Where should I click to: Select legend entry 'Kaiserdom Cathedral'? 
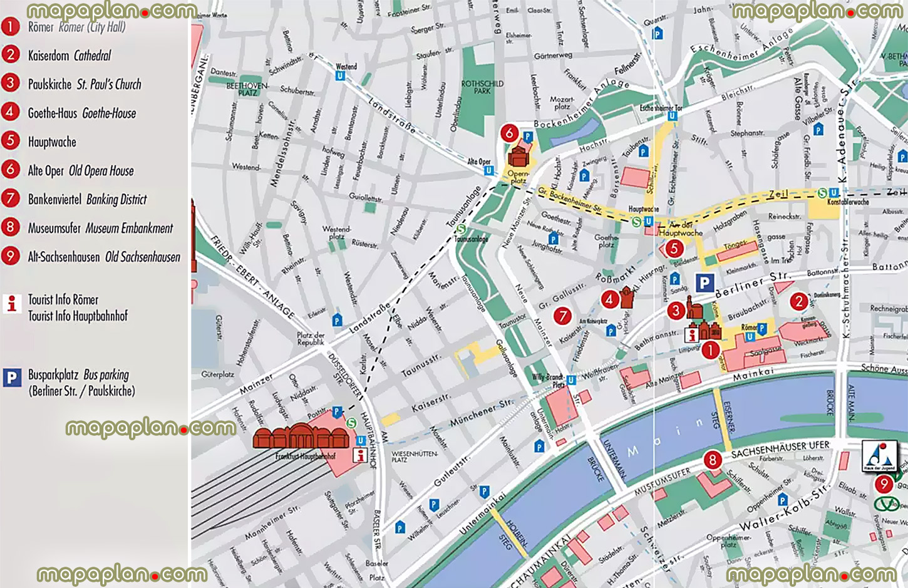[69, 56]
